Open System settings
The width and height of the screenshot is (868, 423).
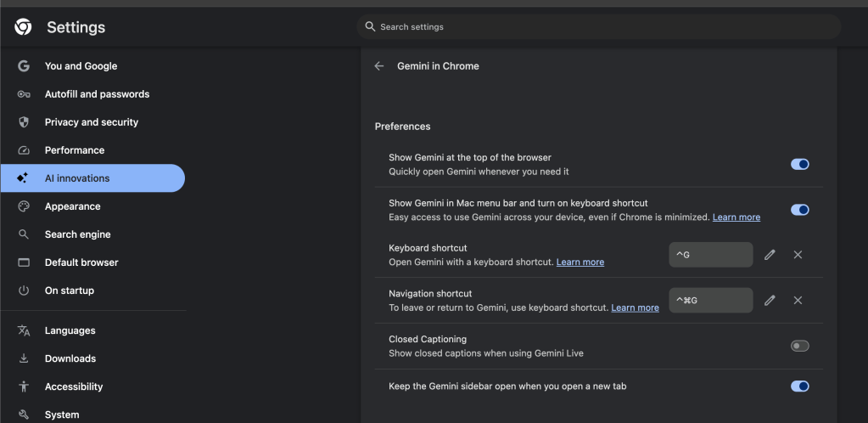(x=92, y=415)
